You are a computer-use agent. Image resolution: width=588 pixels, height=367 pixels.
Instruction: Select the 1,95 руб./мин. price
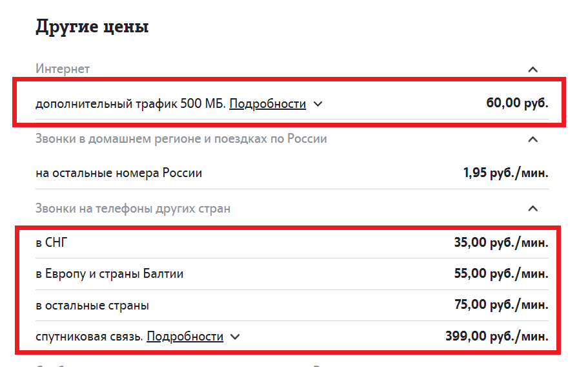point(505,173)
